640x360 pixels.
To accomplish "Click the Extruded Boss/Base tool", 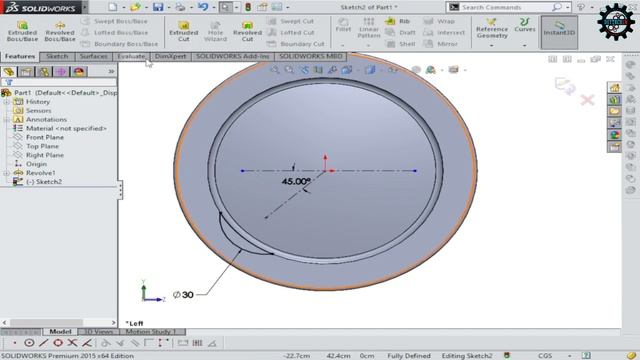I will tap(22, 31).
